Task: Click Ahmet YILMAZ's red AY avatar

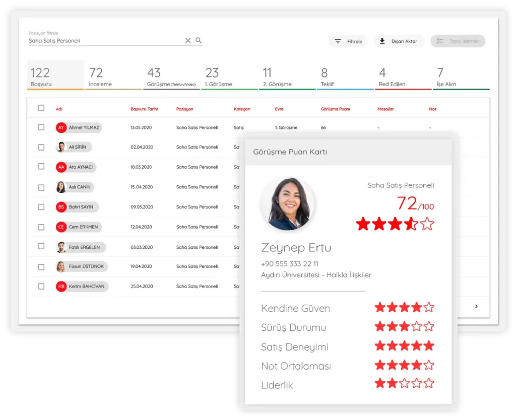Action: tap(61, 128)
